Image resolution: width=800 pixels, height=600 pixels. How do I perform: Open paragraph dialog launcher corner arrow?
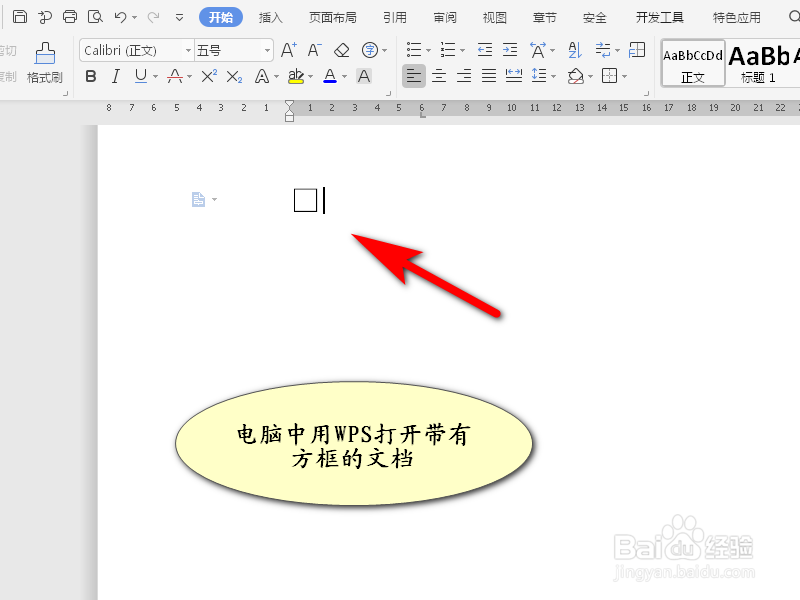point(646,93)
